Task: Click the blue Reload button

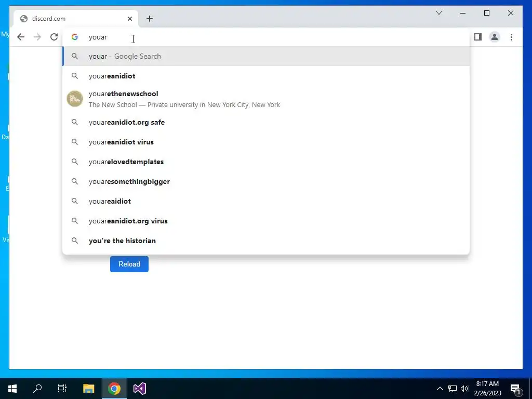Action: coord(129,264)
